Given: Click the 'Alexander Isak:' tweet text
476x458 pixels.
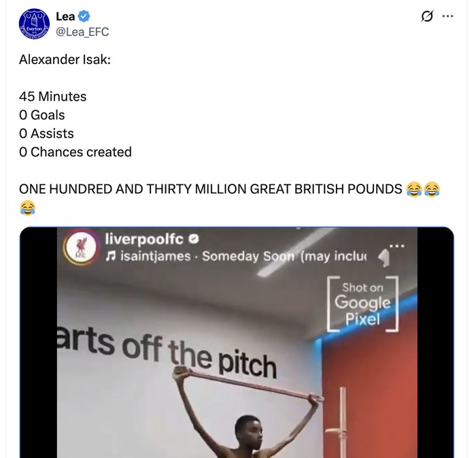Looking at the screenshot, I should [x=65, y=60].
